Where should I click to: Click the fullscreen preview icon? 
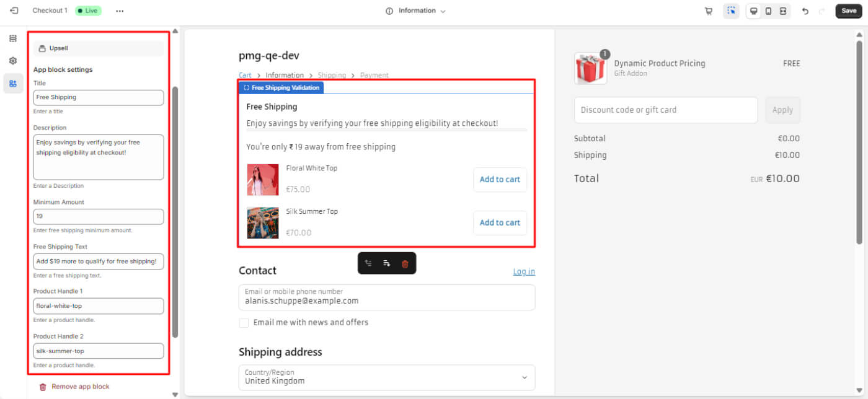tap(783, 11)
